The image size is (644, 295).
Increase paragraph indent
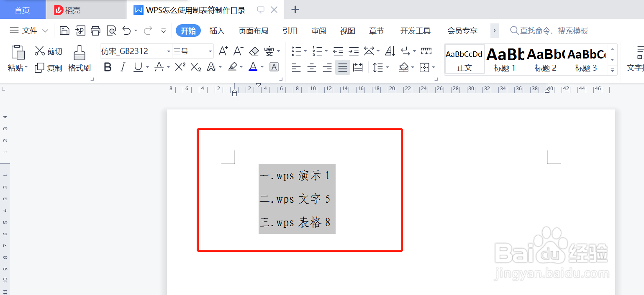(354, 51)
